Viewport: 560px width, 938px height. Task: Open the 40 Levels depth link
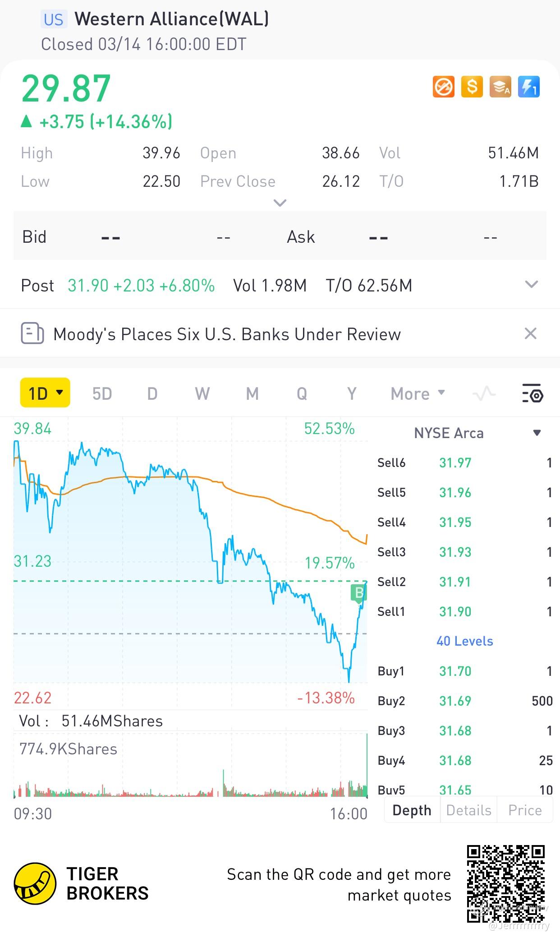[x=464, y=641]
